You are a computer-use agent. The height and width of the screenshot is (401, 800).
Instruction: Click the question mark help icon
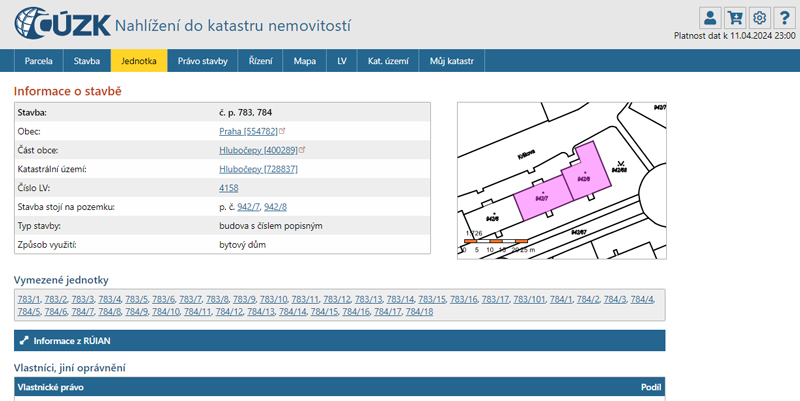[x=784, y=17]
